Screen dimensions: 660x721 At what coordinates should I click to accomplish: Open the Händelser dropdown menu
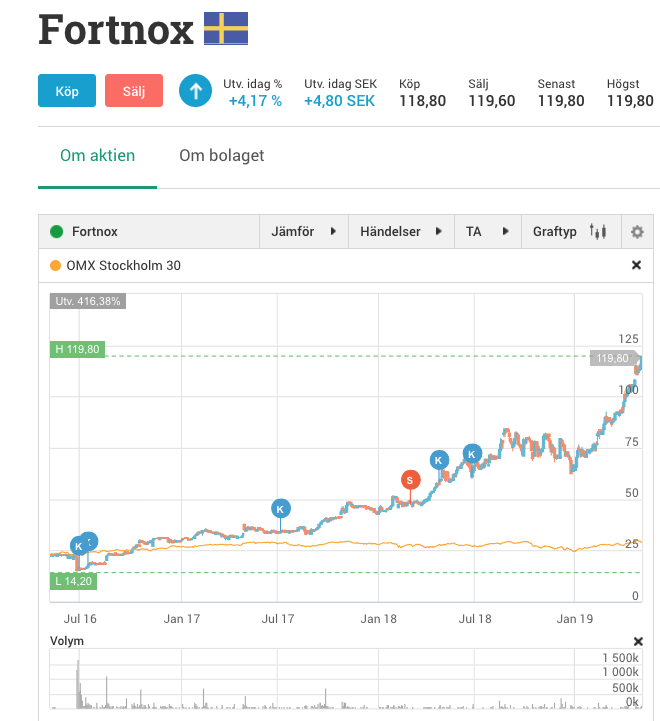tap(401, 231)
